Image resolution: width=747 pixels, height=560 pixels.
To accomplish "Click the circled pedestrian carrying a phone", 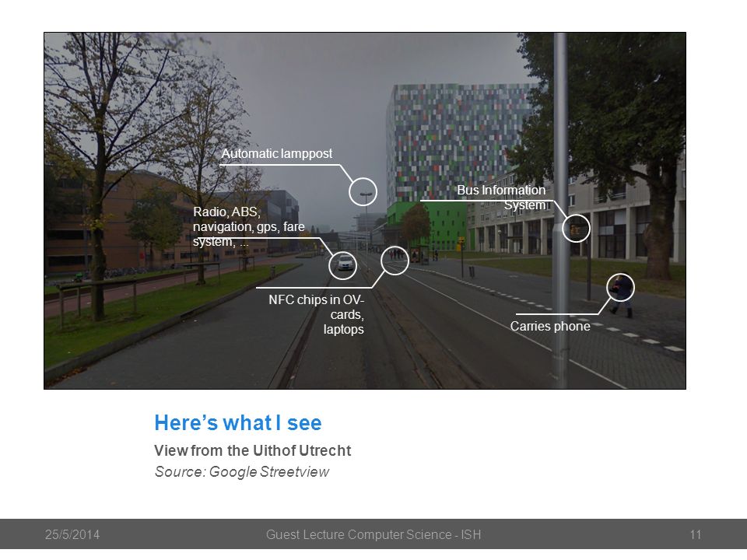I will (620, 288).
